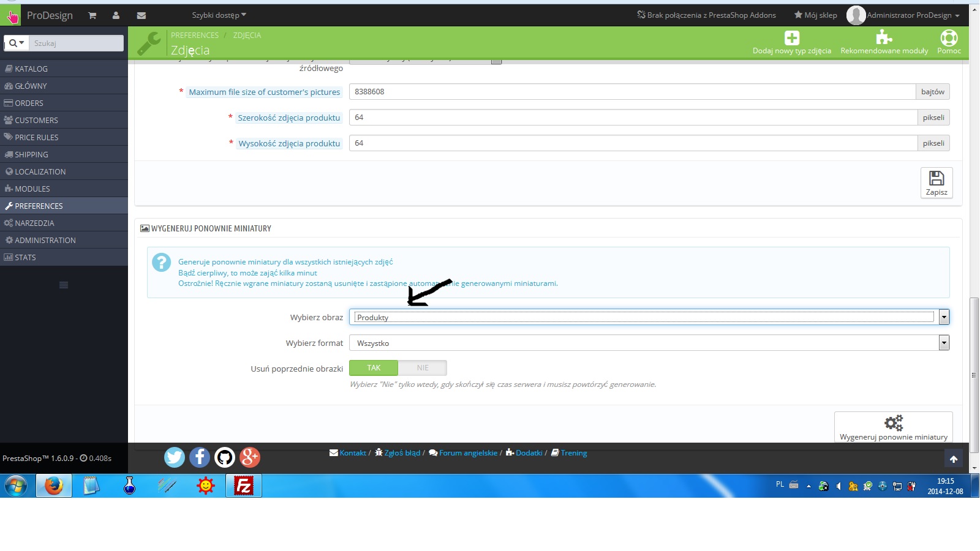Click the Mój sklep link

pyautogui.click(x=815, y=15)
